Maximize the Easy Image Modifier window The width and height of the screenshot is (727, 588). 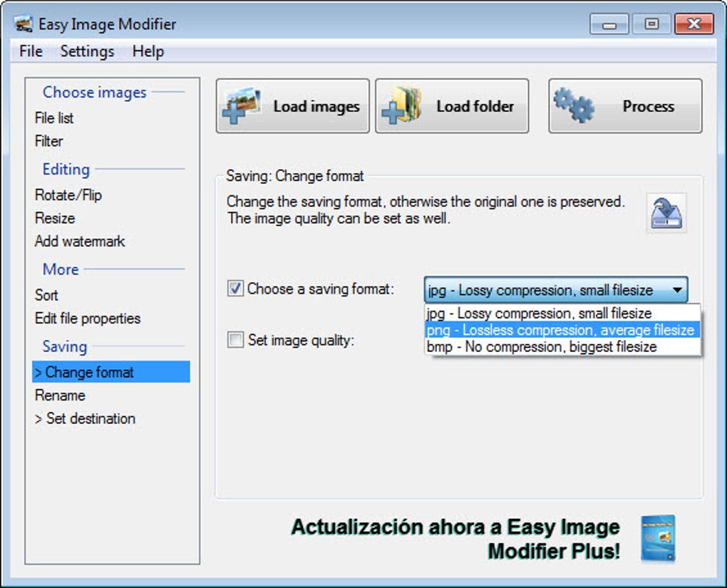pos(651,24)
